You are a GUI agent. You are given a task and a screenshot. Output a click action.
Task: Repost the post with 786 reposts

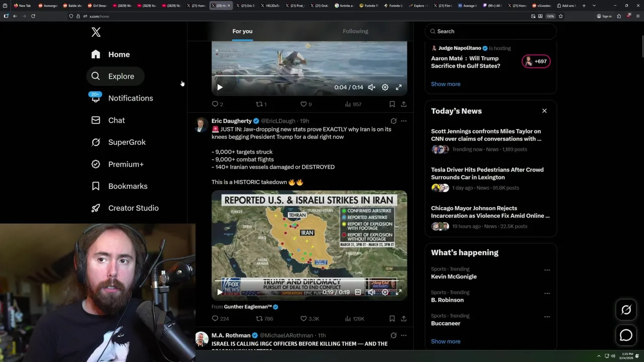(x=265, y=319)
